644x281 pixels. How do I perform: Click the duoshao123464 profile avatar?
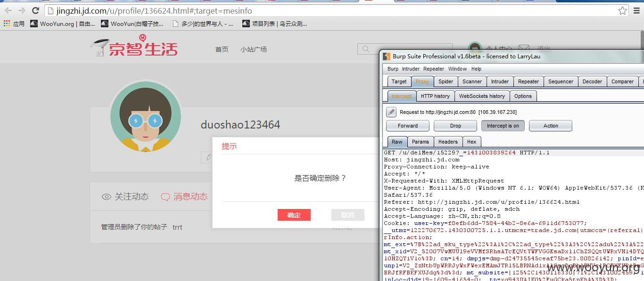(x=146, y=116)
